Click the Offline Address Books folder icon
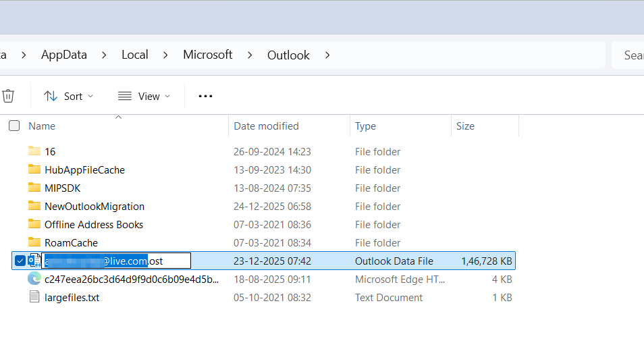This screenshot has height=345, width=644. 34,224
